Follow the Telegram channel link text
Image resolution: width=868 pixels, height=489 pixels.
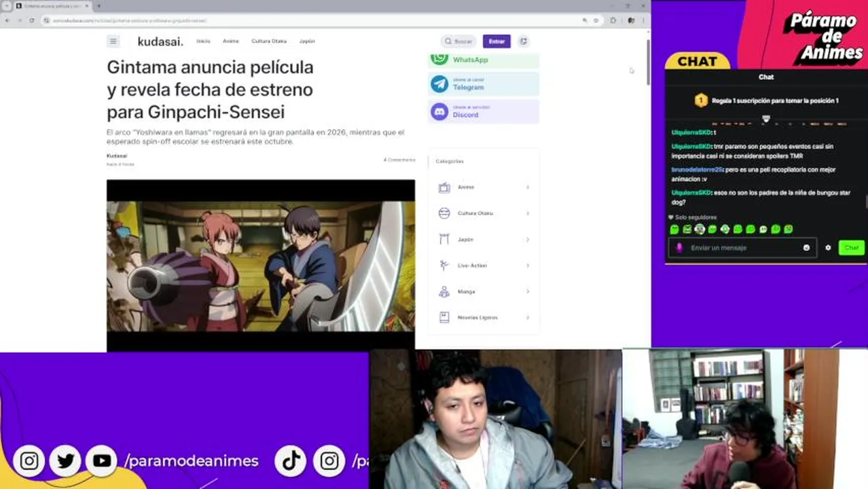469,87
